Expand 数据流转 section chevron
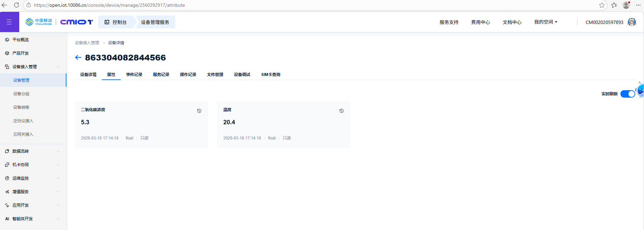The width and height of the screenshot is (644, 230). click(58, 151)
